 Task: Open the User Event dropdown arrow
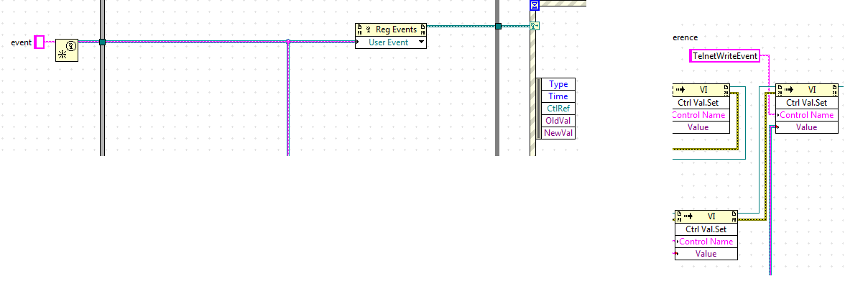pos(421,42)
